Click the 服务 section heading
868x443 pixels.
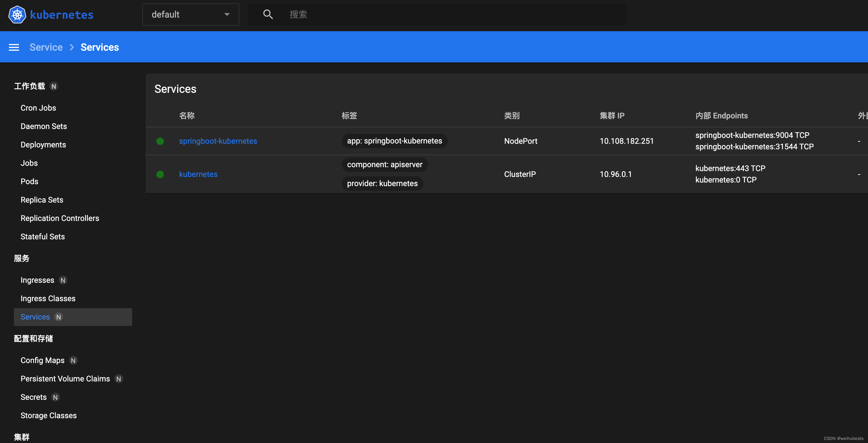(x=22, y=258)
